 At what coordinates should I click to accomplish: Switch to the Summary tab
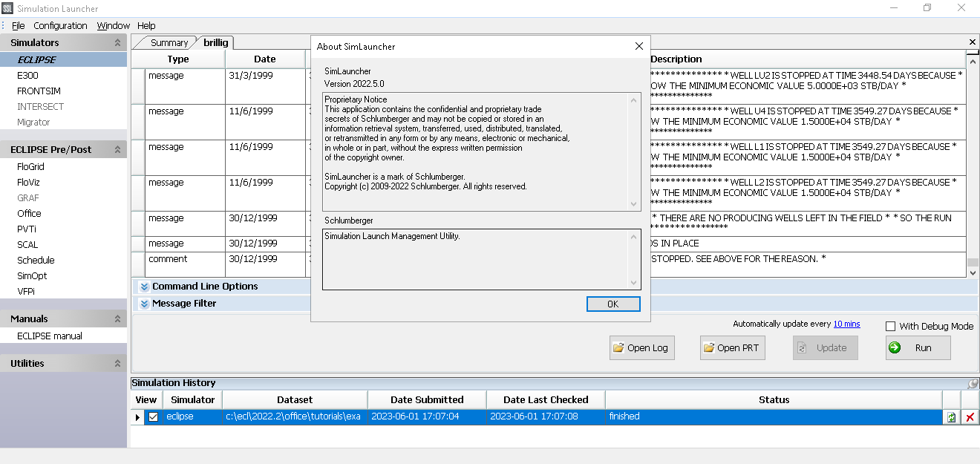[169, 43]
